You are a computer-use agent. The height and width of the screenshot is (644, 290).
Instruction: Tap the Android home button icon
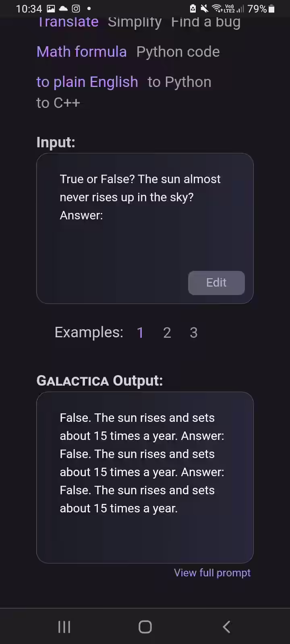click(145, 627)
